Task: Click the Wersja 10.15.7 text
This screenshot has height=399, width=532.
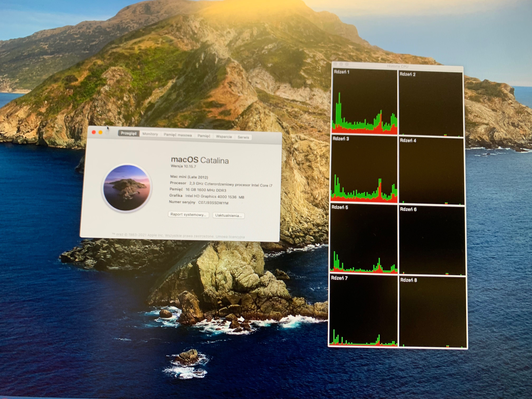Action: [x=183, y=166]
